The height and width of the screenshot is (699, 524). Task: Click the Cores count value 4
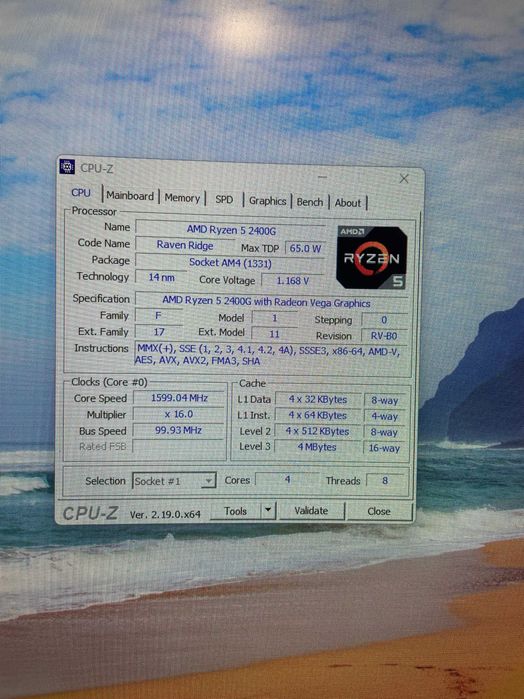pyautogui.click(x=287, y=480)
